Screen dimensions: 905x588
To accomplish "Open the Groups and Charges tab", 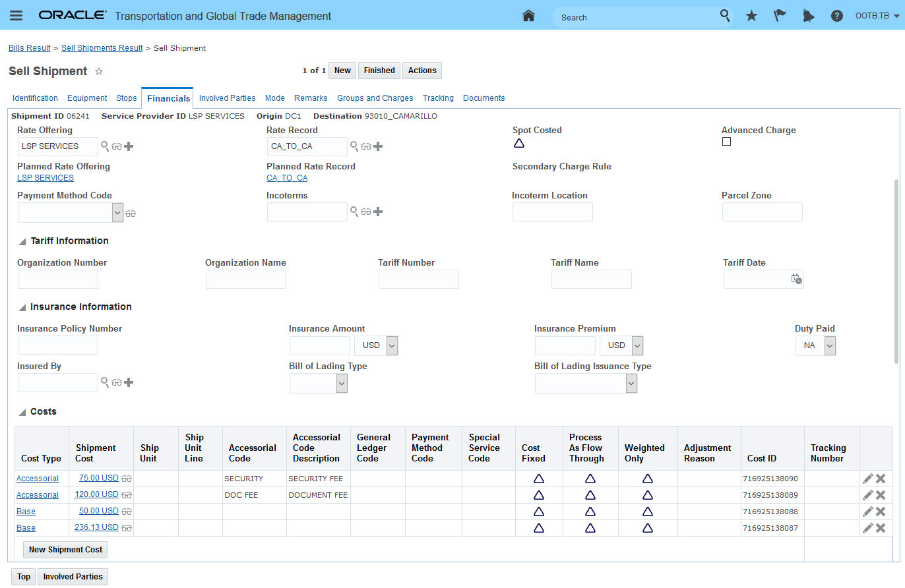I will [x=375, y=98].
